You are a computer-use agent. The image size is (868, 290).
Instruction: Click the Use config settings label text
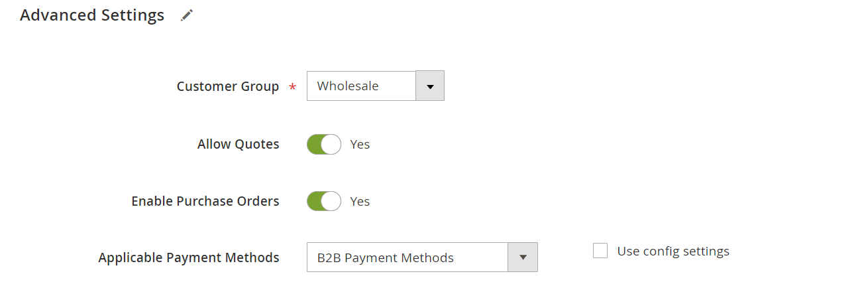673,251
